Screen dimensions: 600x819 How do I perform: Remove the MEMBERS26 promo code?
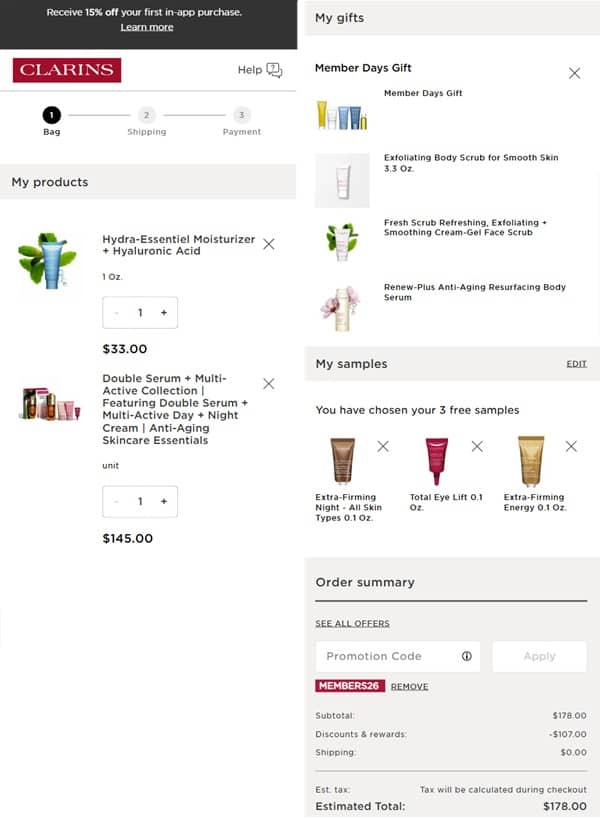(409, 686)
